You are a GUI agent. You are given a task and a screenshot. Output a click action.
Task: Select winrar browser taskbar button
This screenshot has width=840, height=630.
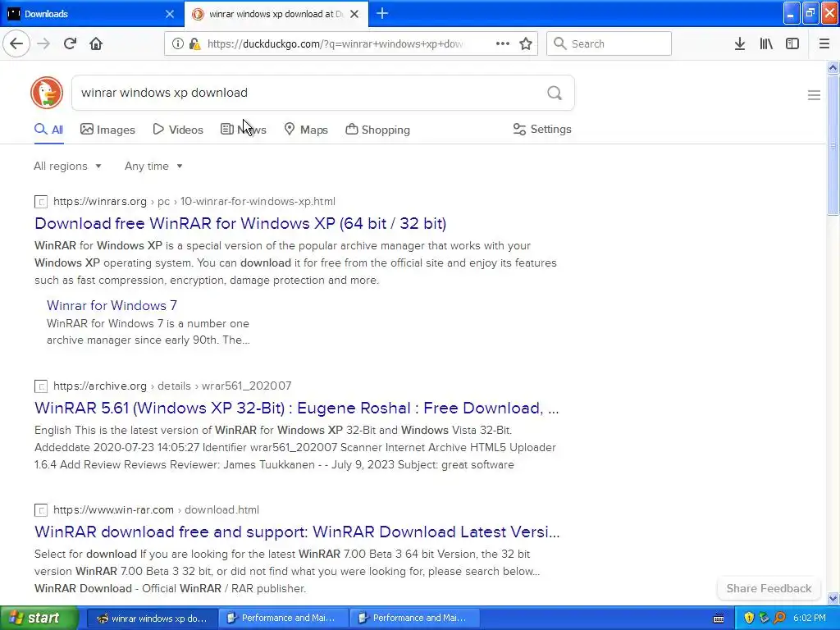click(x=152, y=619)
